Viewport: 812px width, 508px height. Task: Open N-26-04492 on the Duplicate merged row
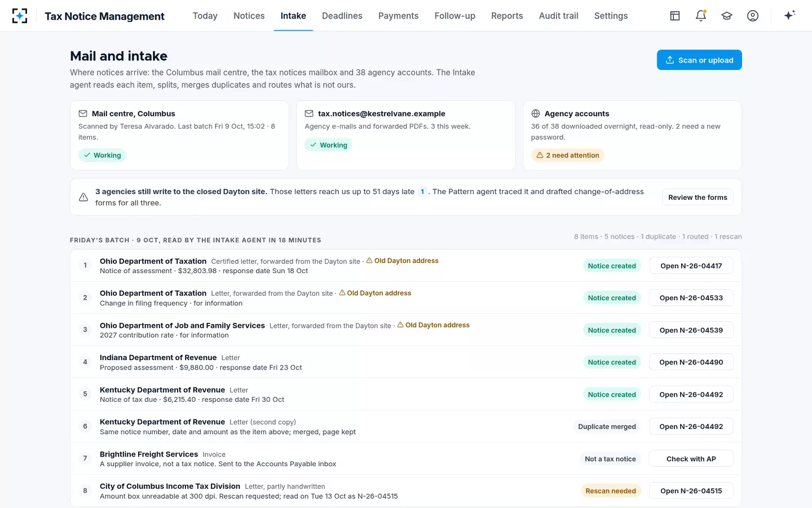tap(691, 427)
